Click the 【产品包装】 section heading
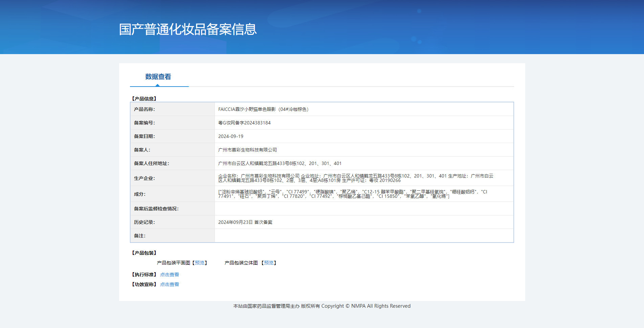 click(144, 253)
